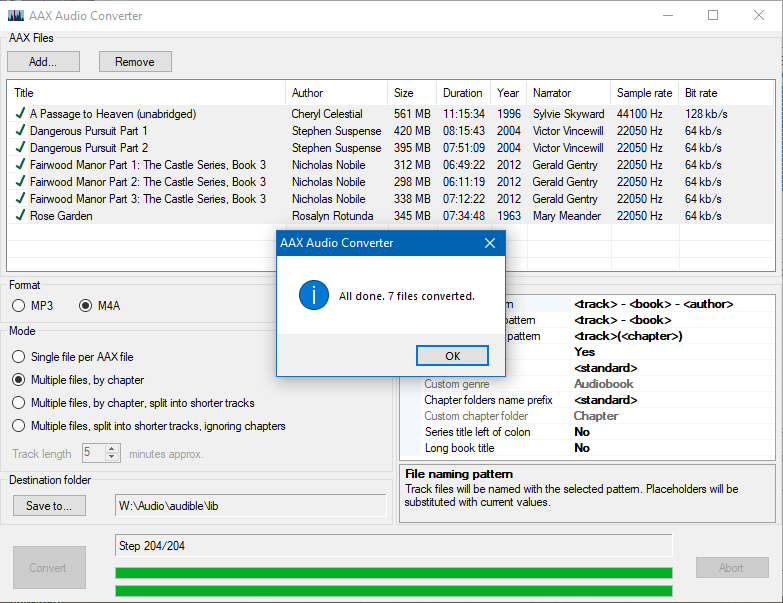Click 'Series title left of colon' setting label
This screenshot has height=603, width=783.
tap(477, 432)
